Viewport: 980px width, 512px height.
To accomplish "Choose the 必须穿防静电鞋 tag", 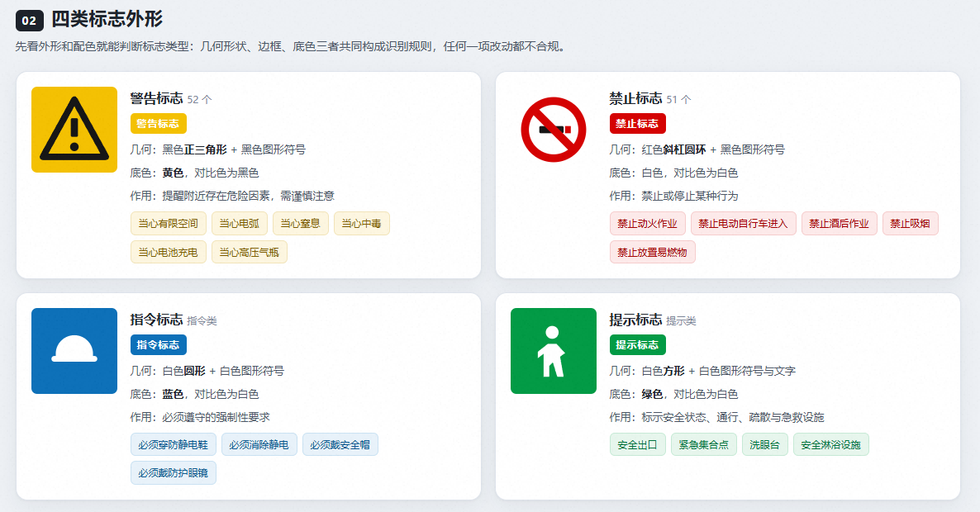I will [174, 444].
